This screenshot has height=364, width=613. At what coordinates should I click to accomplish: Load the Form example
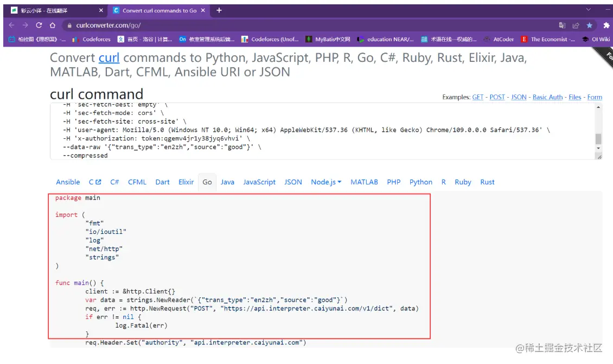(595, 97)
